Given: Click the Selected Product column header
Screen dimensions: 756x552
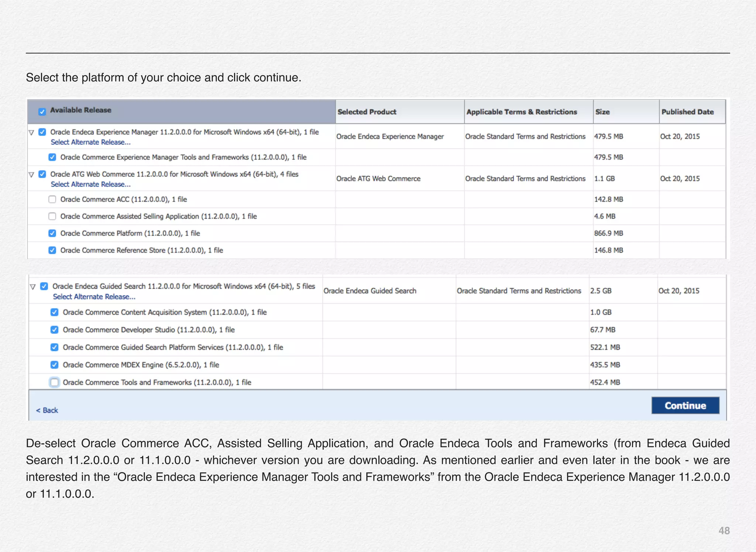Looking at the screenshot, I should [400, 112].
